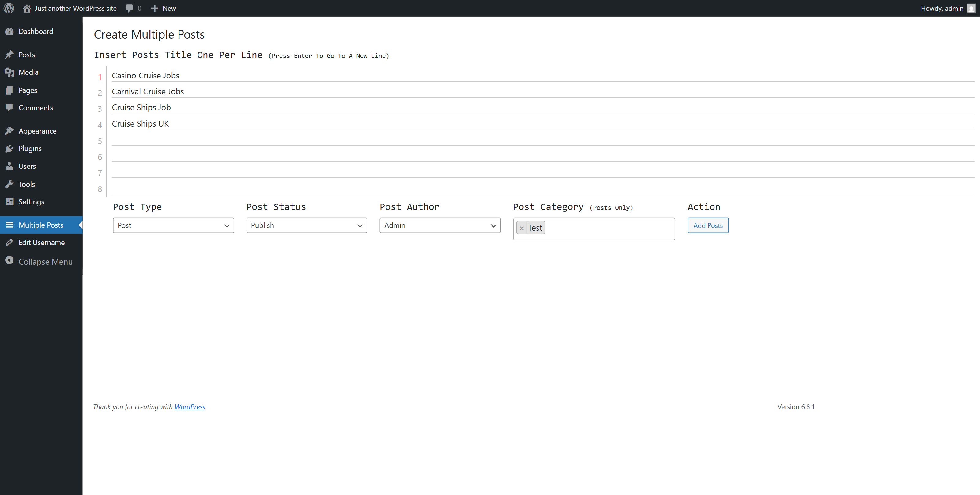Click the Plugins plug icon
Screen dimensions: 980x495
pyautogui.click(x=9, y=148)
